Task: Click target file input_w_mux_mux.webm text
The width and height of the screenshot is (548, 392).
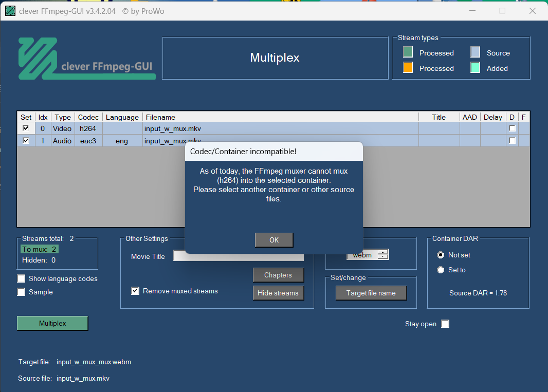Action: tap(94, 362)
